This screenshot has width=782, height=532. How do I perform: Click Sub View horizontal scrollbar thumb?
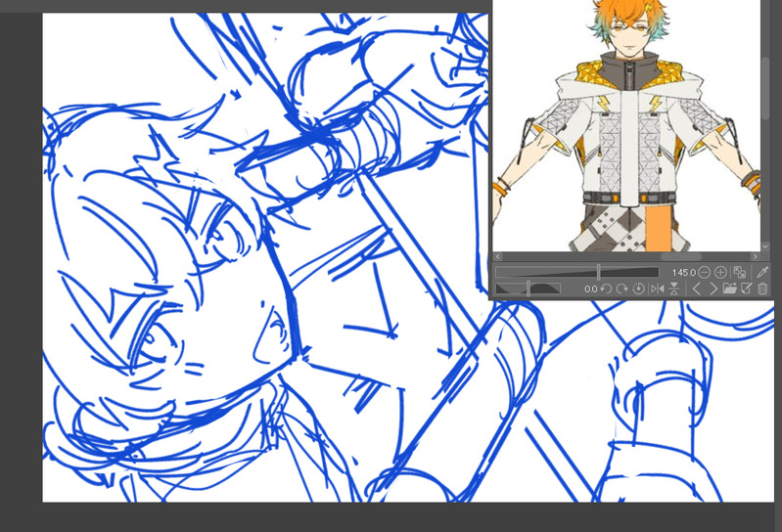coord(681,256)
